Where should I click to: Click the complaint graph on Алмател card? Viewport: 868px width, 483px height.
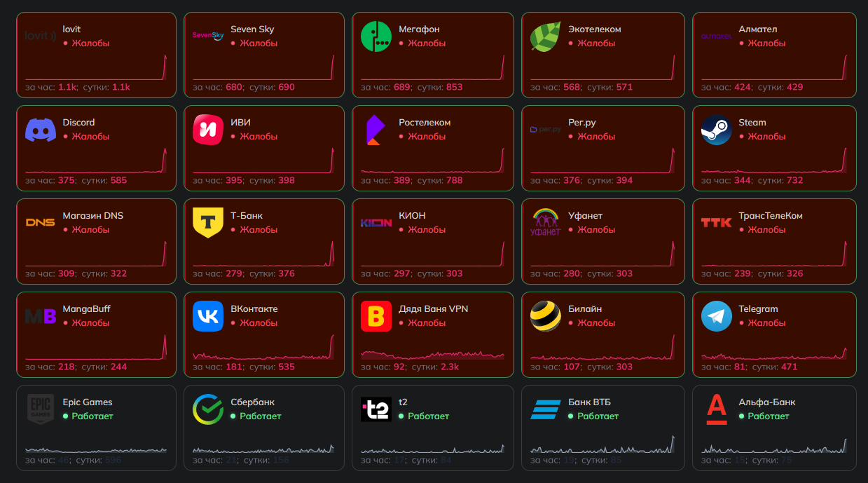point(774,67)
